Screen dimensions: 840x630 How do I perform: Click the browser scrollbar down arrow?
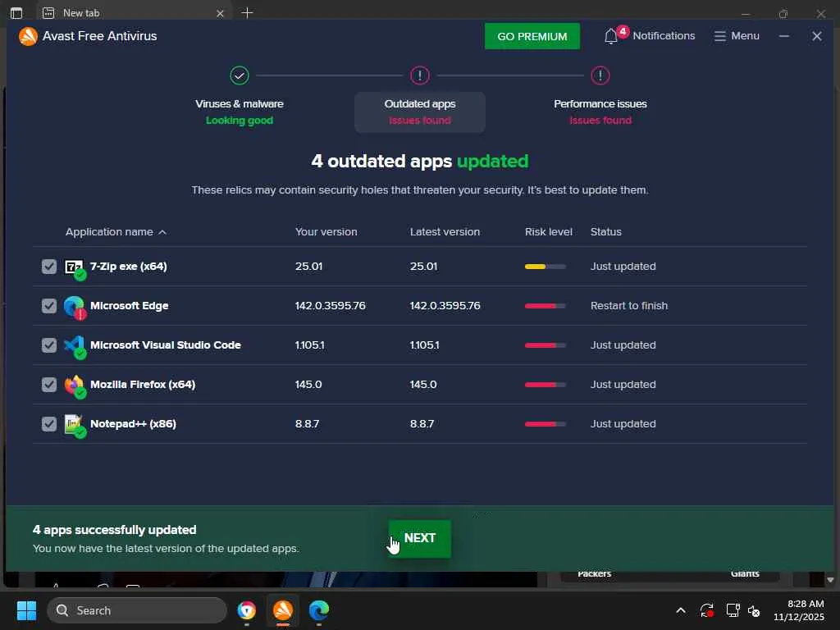point(830,580)
